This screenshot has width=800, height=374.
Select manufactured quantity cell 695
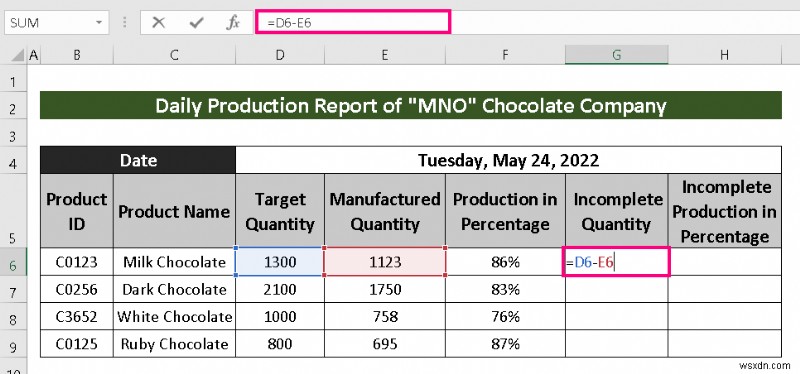coord(385,344)
